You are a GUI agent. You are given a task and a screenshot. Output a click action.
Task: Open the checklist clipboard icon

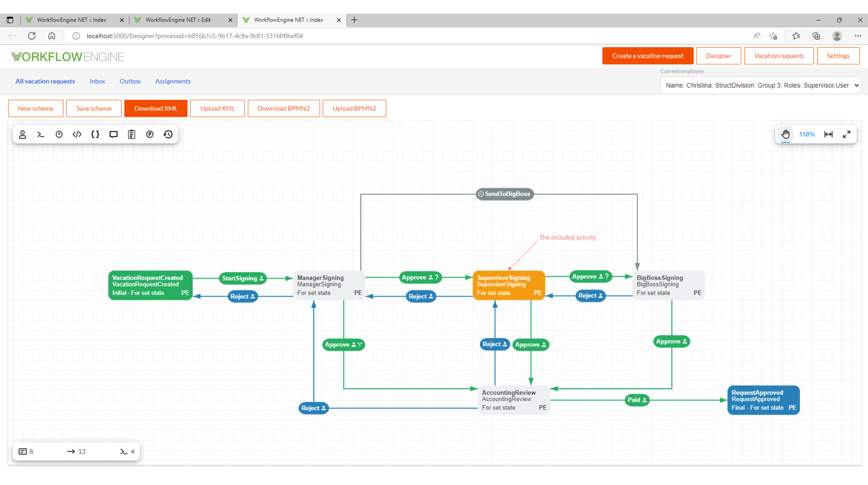[x=131, y=134]
